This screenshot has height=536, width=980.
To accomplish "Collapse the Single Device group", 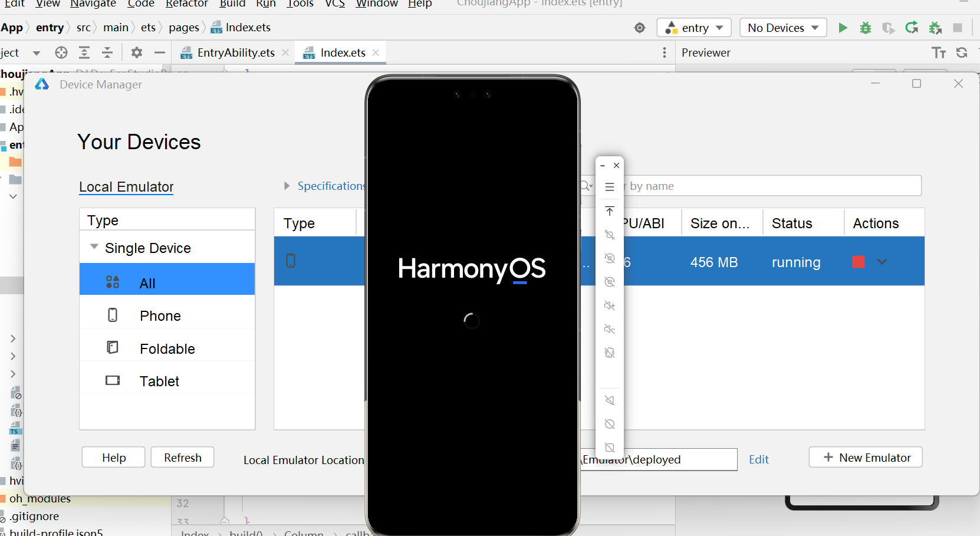I will pyautogui.click(x=94, y=247).
